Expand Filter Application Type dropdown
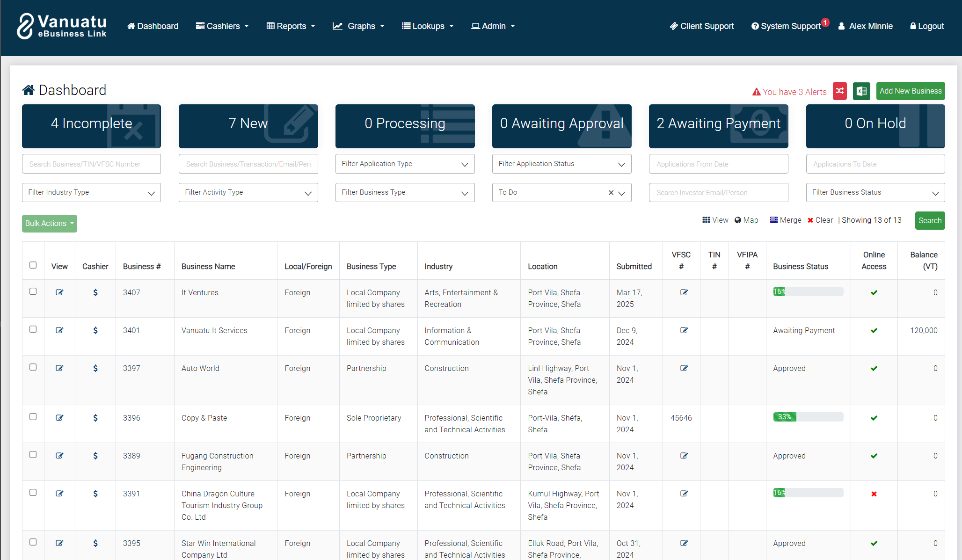Image resolution: width=962 pixels, height=560 pixels. click(x=405, y=164)
